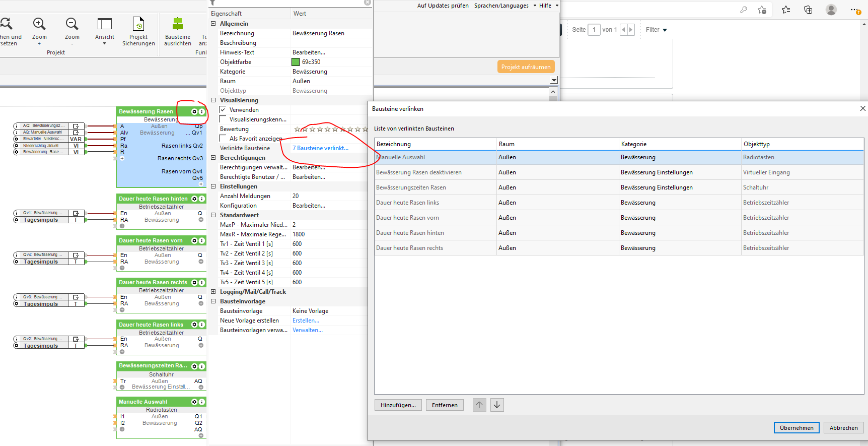Click the Seite page number field
Image resolution: width=868 pixels, height=446 pixels.
[594, 30]
